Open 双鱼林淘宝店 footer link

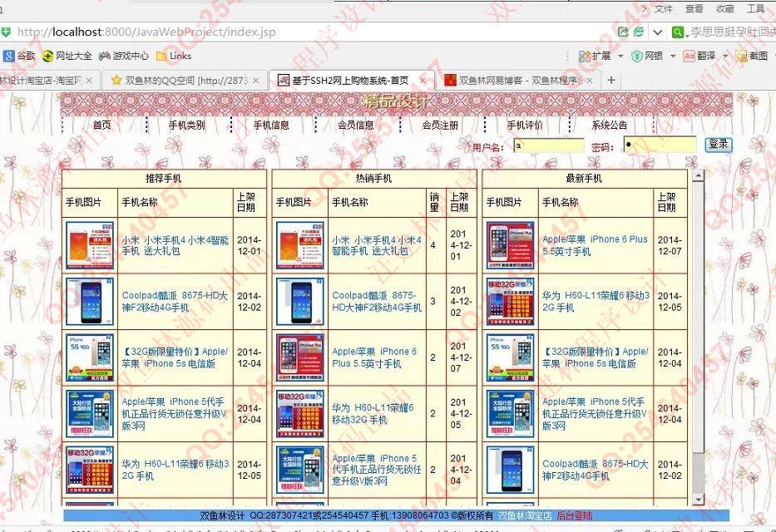[524, 515]
